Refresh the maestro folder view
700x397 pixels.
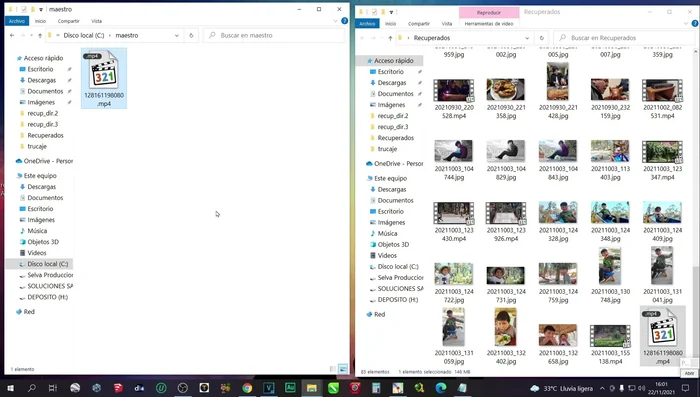coord(191,35)
